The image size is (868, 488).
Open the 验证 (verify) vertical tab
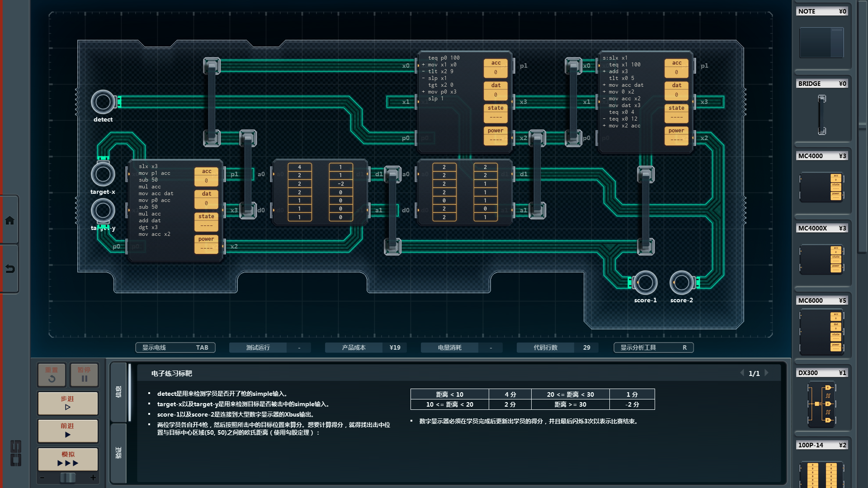click(x=118, y=453)
